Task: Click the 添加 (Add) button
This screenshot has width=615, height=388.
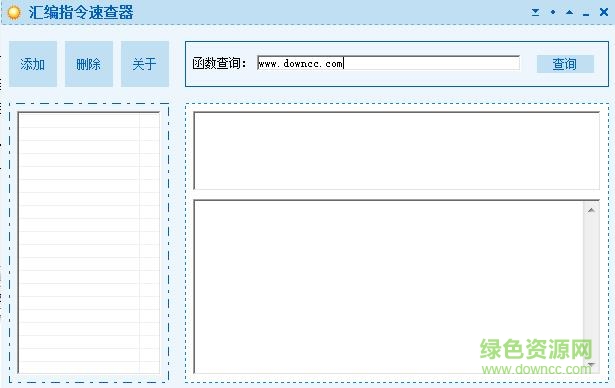Action: [33, 64]
